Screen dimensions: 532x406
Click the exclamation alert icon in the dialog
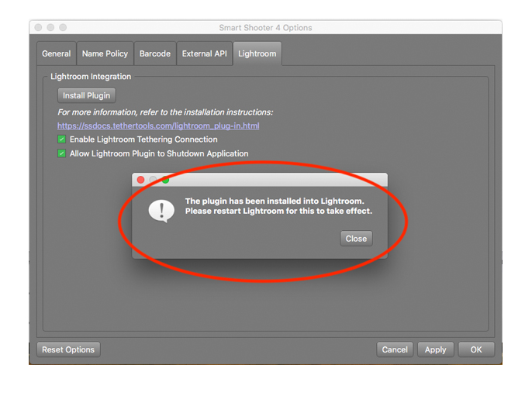(x=161, y=211)
